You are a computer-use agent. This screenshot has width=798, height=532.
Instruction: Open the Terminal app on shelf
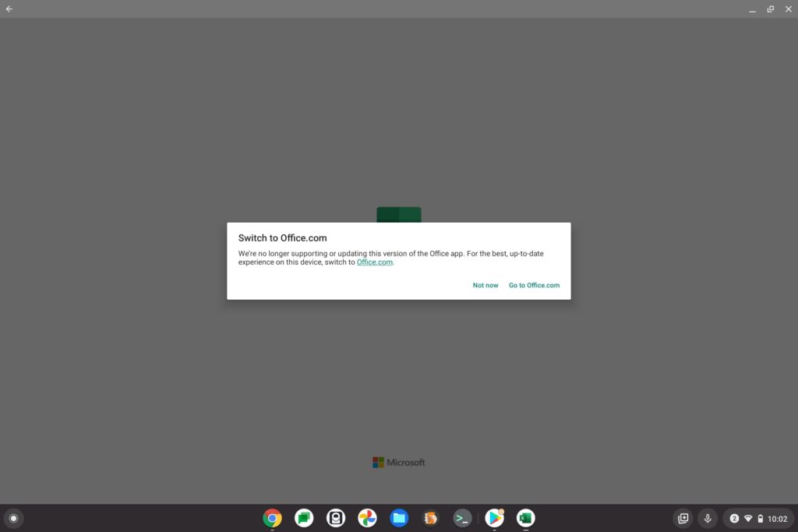462,518
